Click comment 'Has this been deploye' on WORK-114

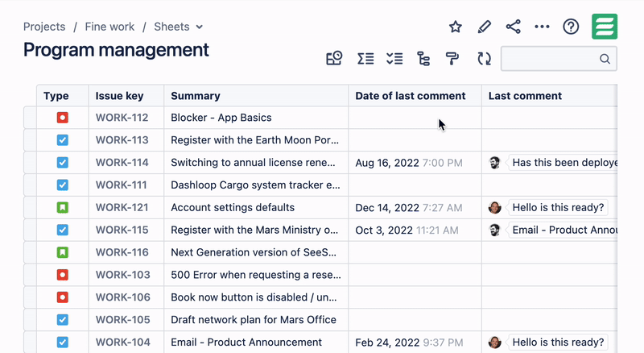[563, 163]
